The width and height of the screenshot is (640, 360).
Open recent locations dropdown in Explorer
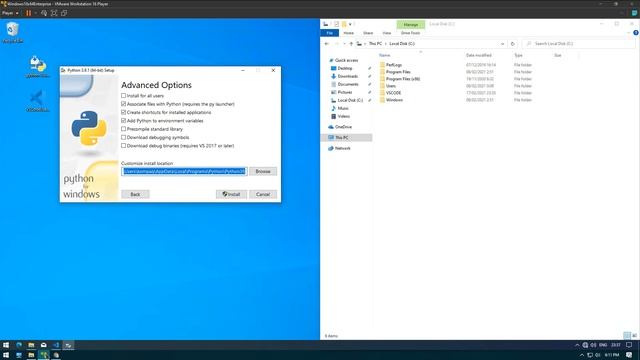[x=344, y=44]
